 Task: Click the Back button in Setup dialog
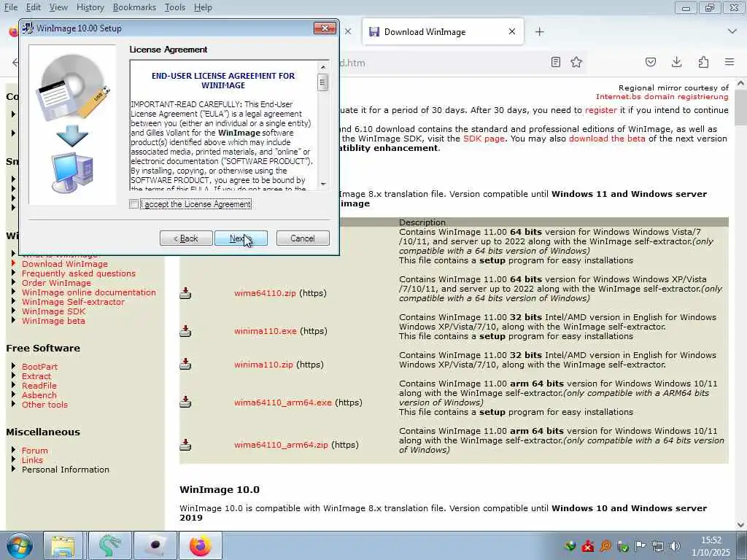point(186,238)
